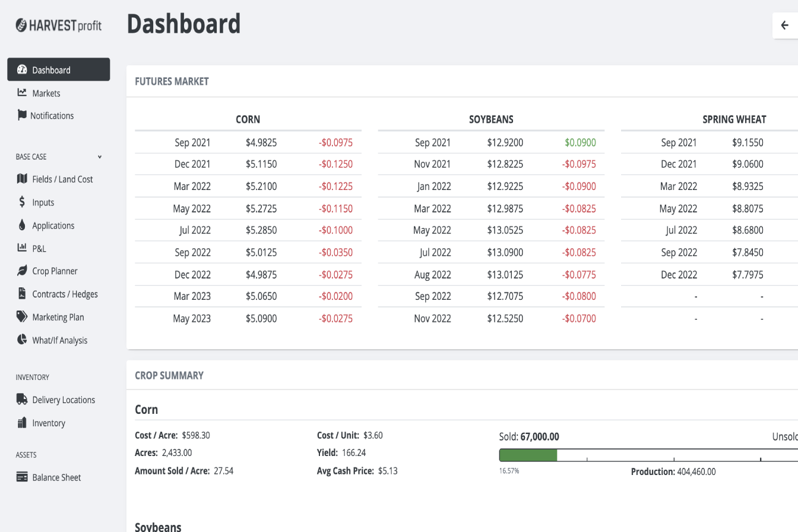
Task: Click the Fields / Land Cost map icon
Action: point(22,179)
